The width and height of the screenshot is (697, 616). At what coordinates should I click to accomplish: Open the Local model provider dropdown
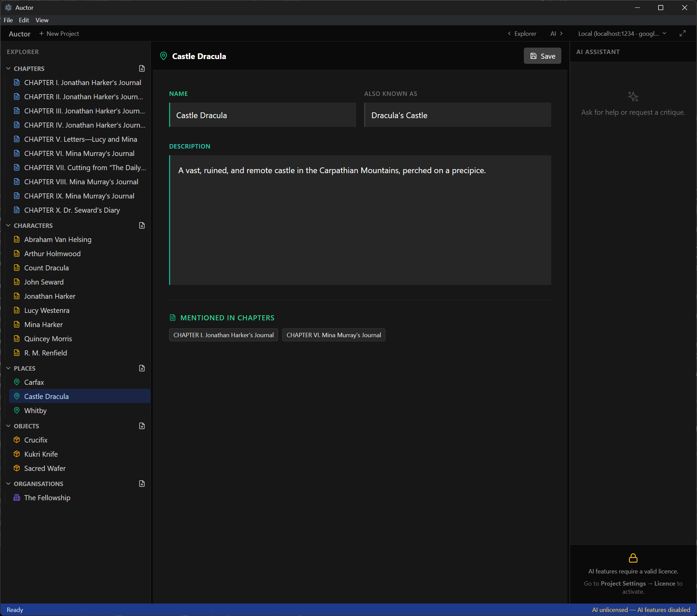click(x=622, y=33)
